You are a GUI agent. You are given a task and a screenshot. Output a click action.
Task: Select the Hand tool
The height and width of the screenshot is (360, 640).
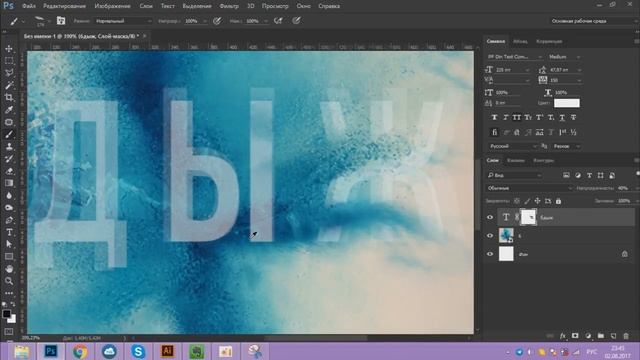[x=9, y=269]
